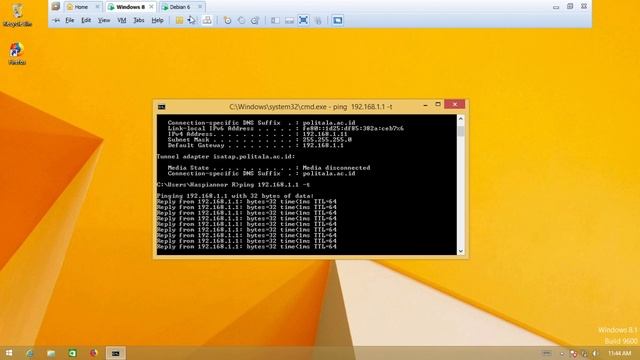Click the console view toolbar icon
Screen dimensions: 640x360
(x=338, y=20)
